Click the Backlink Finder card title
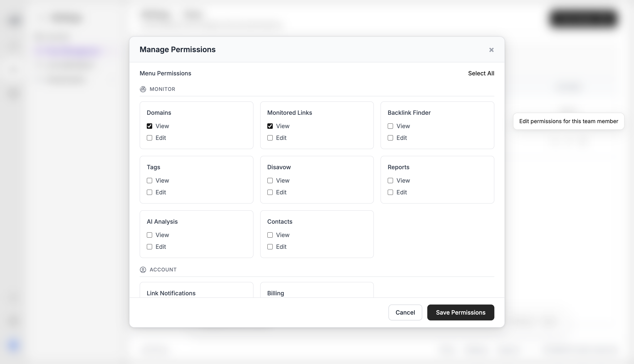This screenshot has width=634, height=364. 409,113
